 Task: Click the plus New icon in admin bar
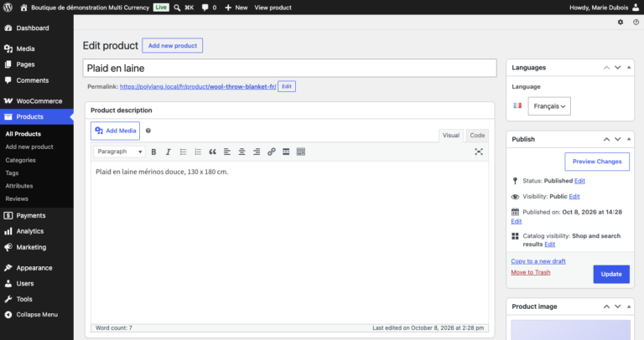pyautogui.click(x=228, y=8)
